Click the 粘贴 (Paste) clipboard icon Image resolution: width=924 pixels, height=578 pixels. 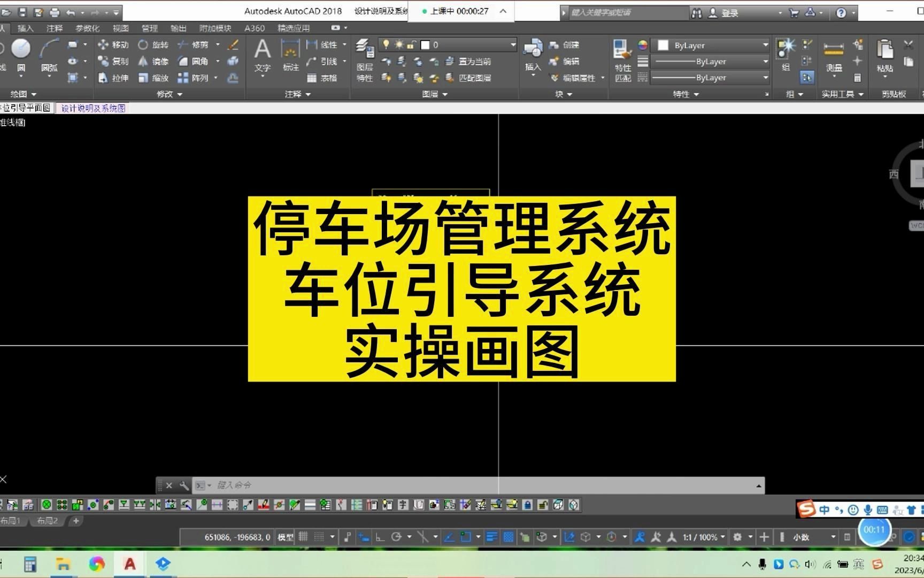coord(885,56)
